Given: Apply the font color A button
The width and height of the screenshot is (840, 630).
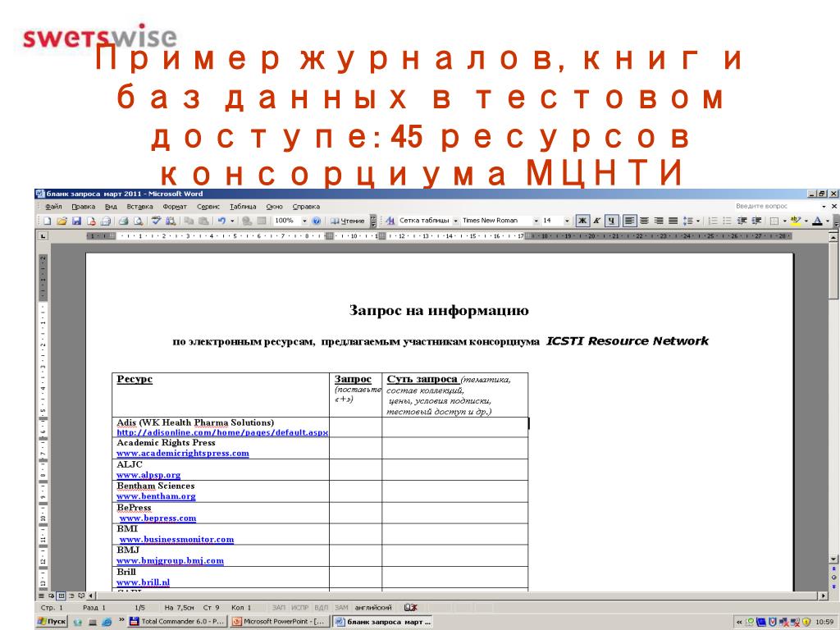Looking at the screenshot, I should coord(817,221).
